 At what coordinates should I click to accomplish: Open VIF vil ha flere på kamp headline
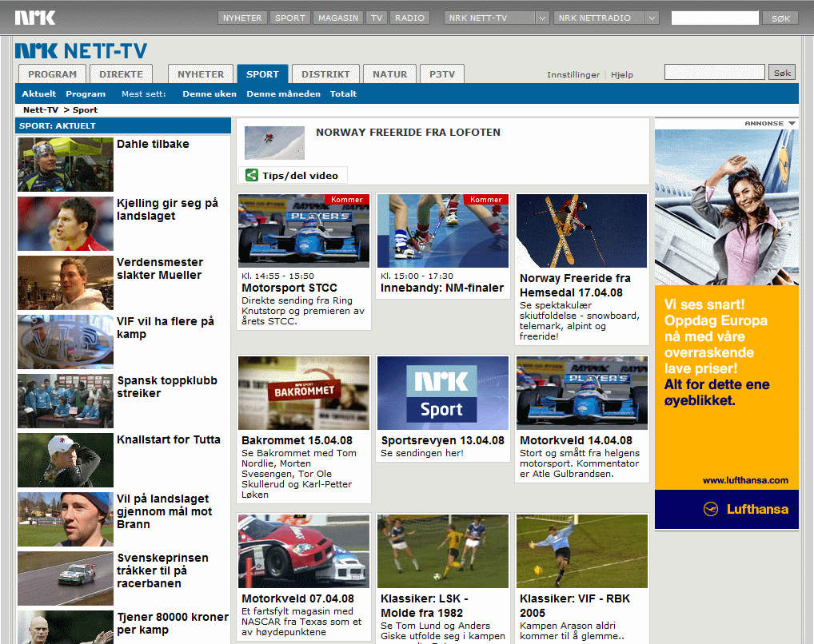(x=165, y=328)
